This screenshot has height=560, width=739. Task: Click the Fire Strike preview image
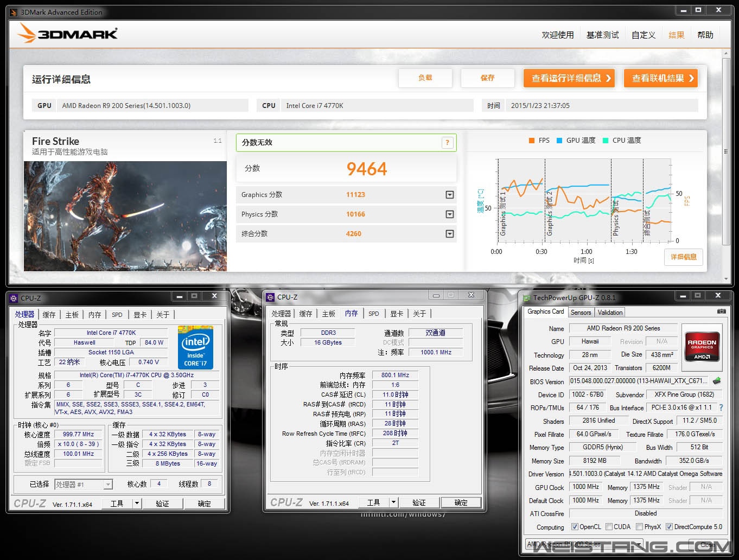[125, 216]
